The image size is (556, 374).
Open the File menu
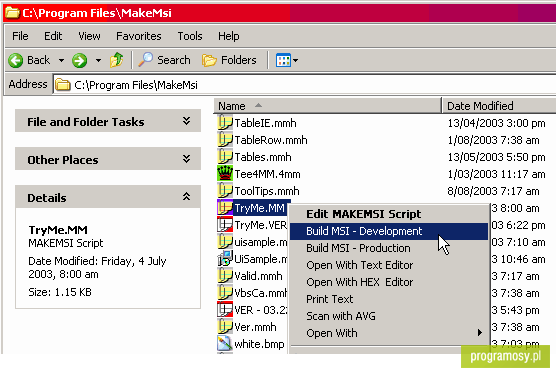click(x=20, y=36)
